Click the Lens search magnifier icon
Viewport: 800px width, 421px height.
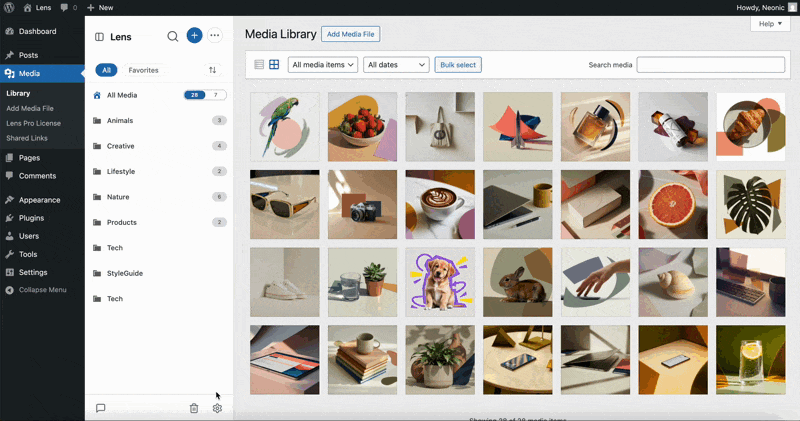[172, 36]
